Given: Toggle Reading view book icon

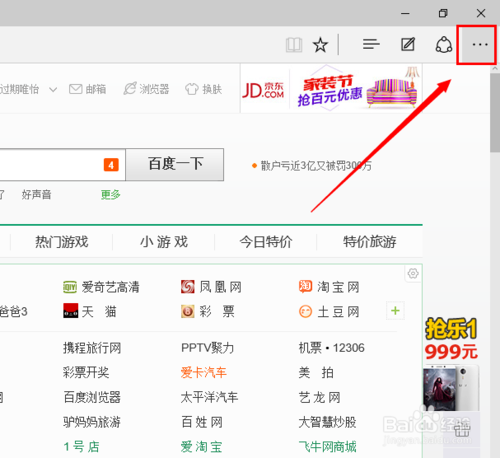Looking at the screenshot, I should point(294,45).
